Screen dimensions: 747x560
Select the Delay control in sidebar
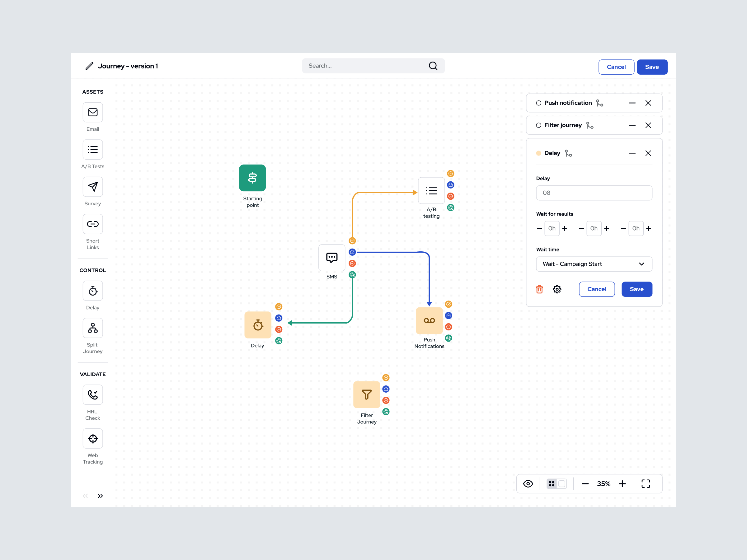click(x=92, y=291)
